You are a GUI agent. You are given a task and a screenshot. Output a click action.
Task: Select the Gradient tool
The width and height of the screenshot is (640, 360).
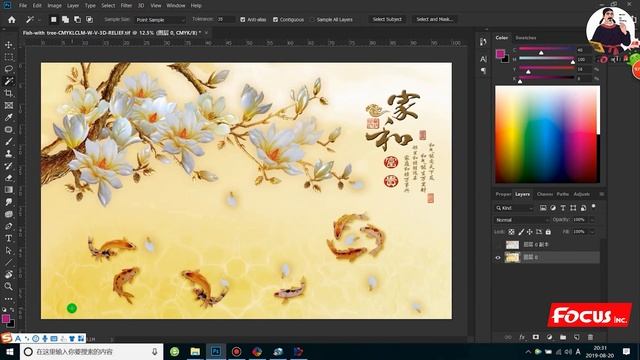click(x=9, y=190)
